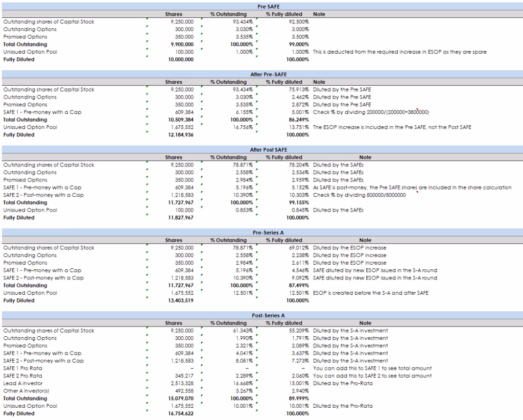The image size is (523, 420).
Task: Select the 13,403,519 fully diluted shares cell
Action: [x=180, y=300]
